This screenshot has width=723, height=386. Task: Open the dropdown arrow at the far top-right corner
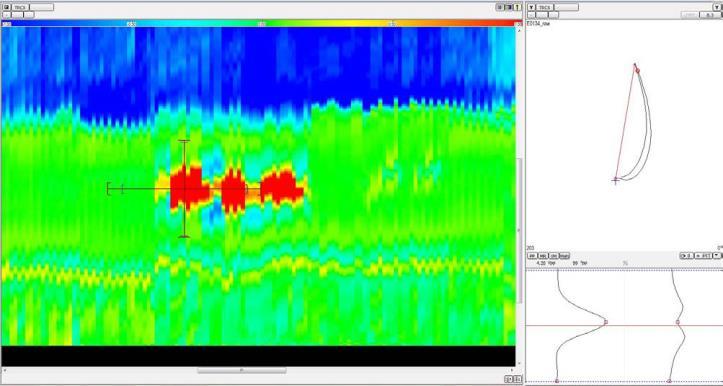(719, 7)
